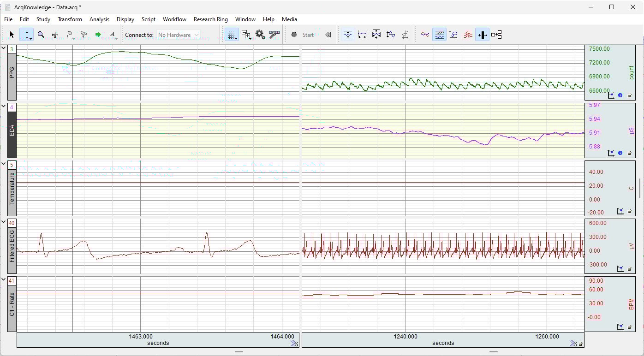
Task: Activate the zoom magnifier tool
Action: 41,35
